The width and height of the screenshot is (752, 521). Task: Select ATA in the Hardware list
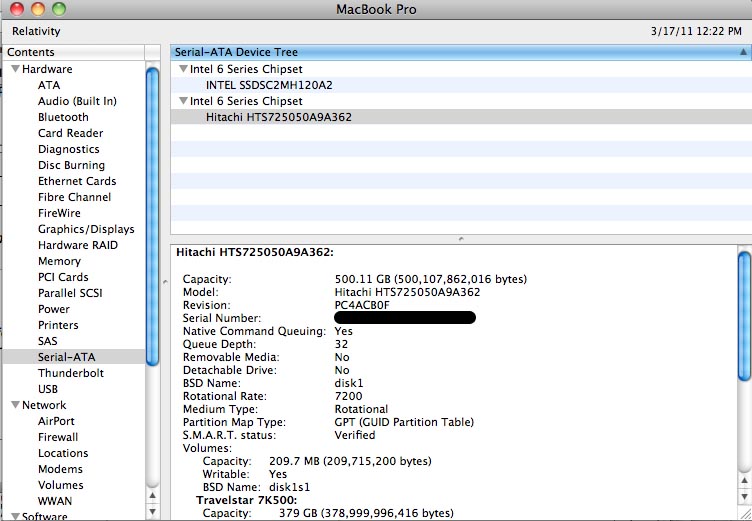coord(49,85)
